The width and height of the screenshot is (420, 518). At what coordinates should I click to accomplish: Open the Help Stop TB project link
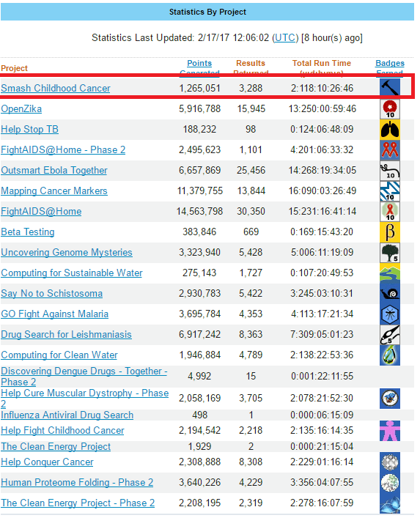pos(30,129)
